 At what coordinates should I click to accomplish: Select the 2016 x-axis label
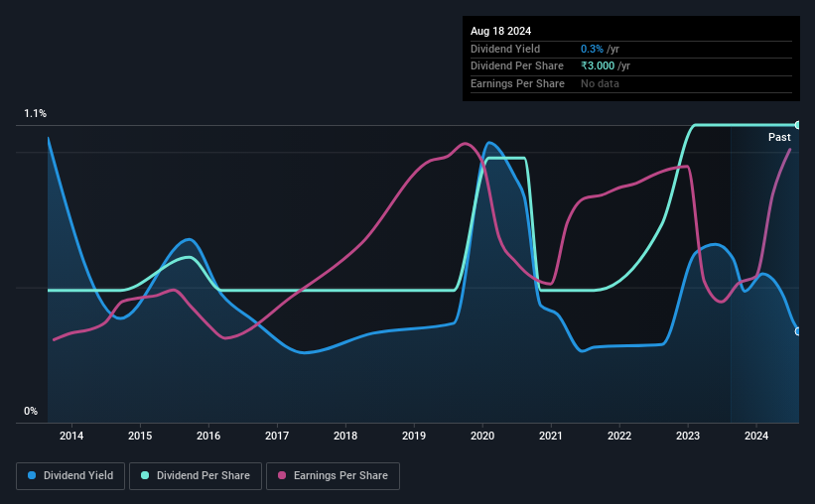tap(208, 436)
